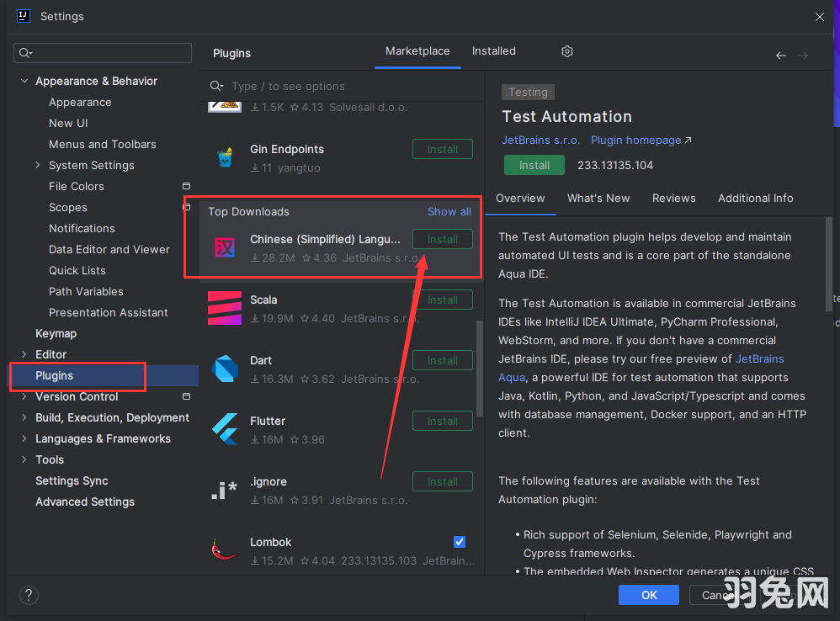Select Appearance settings page
The image size is (840, 621).
pos(80,103)
